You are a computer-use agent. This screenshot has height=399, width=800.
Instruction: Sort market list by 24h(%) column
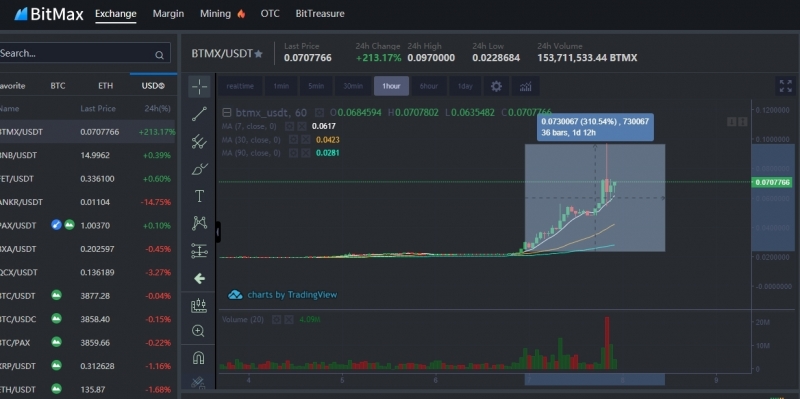click(158, 109)
